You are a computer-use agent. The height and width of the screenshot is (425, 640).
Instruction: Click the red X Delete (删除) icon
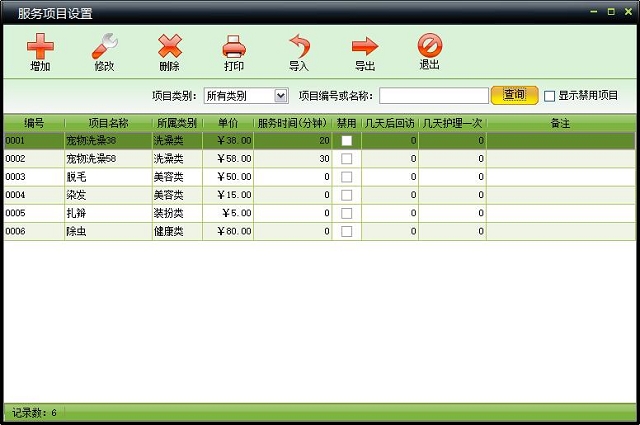click(x=170, y=46)
